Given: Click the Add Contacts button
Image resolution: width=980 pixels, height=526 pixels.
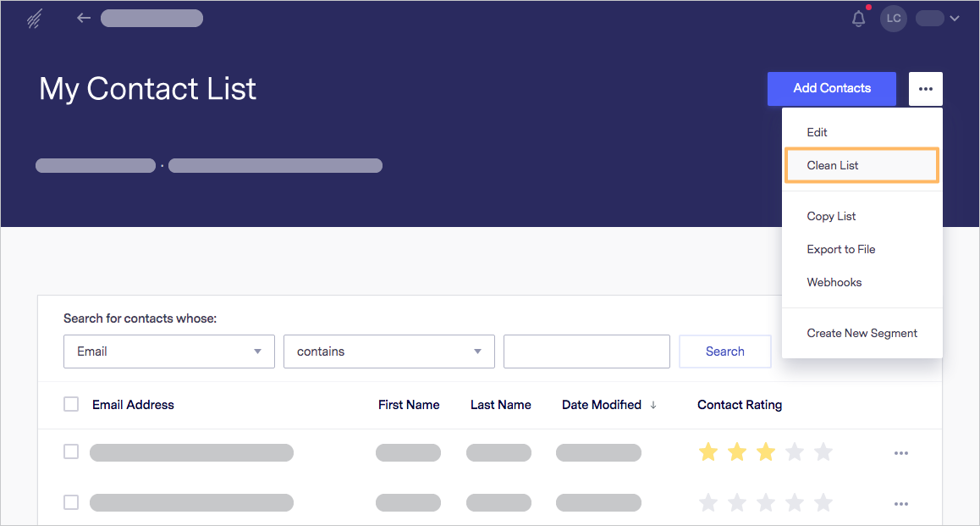Looking at the screenshot, I should coord(832,89).
